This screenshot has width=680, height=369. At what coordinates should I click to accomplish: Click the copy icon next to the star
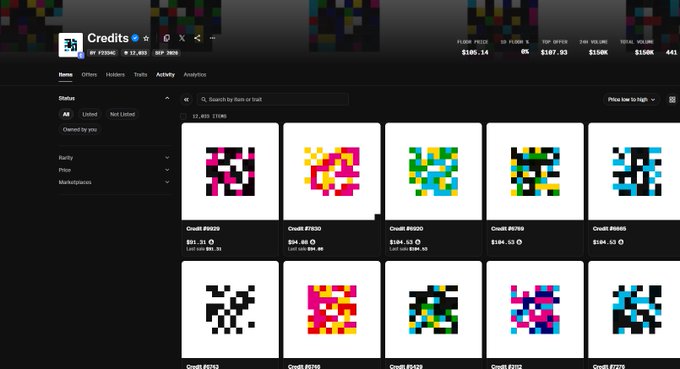coord(167,38)
